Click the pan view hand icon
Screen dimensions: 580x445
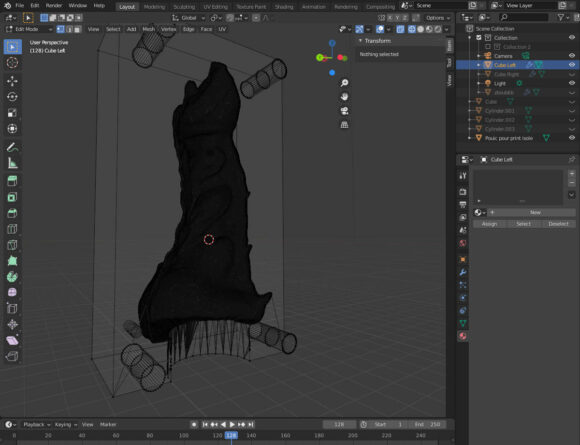(x=344, y=97)
